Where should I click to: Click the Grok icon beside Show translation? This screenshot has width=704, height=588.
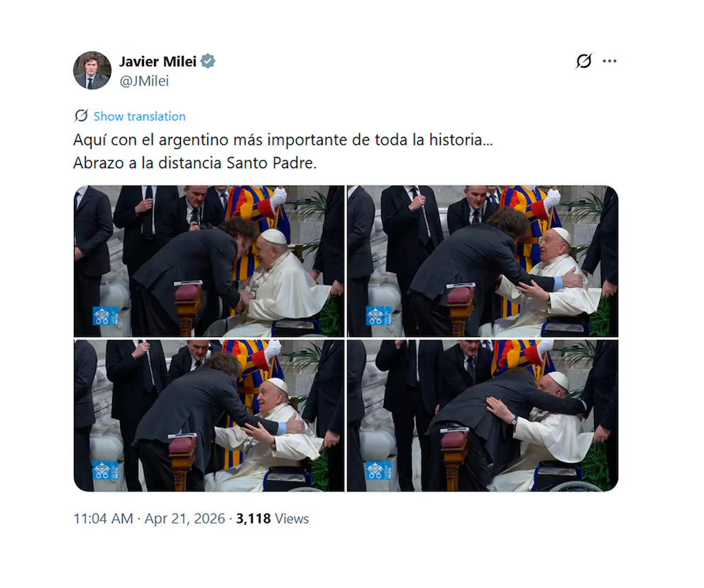coord(81,116)
